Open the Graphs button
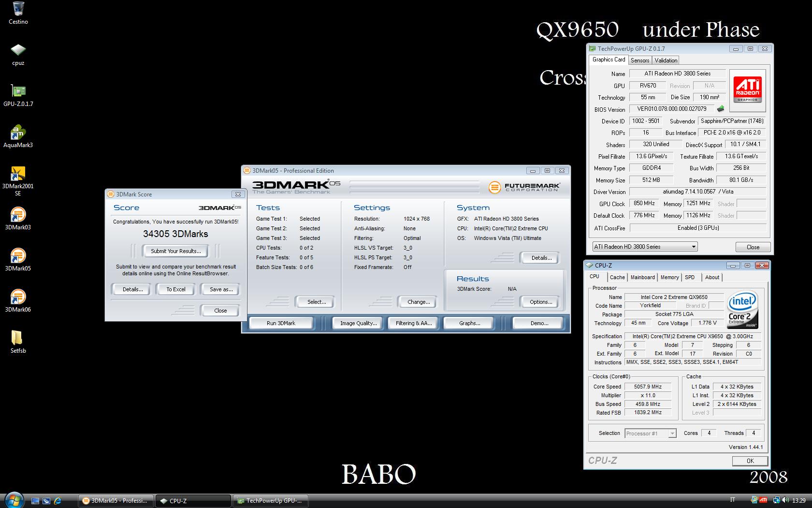The image size is (812, 508). click(469, 323)
